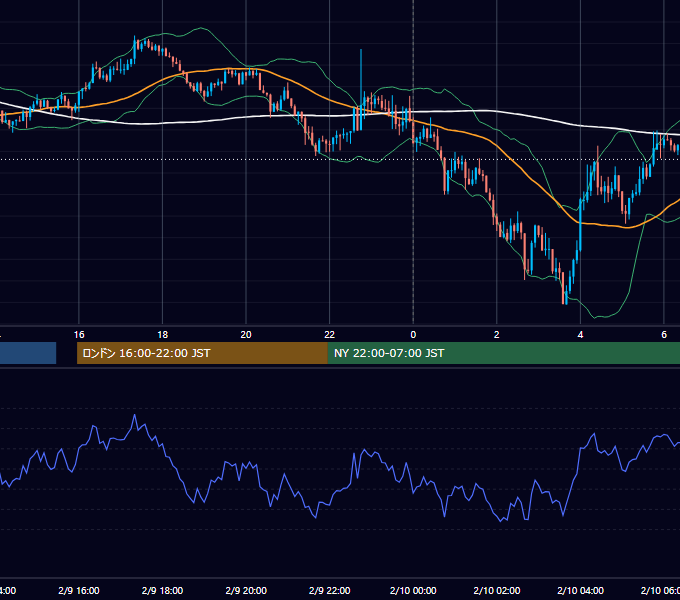Screen dimensions: 680x600
Task: Click the 2/9 20:00 date label
Action: (x=246, y=590)
